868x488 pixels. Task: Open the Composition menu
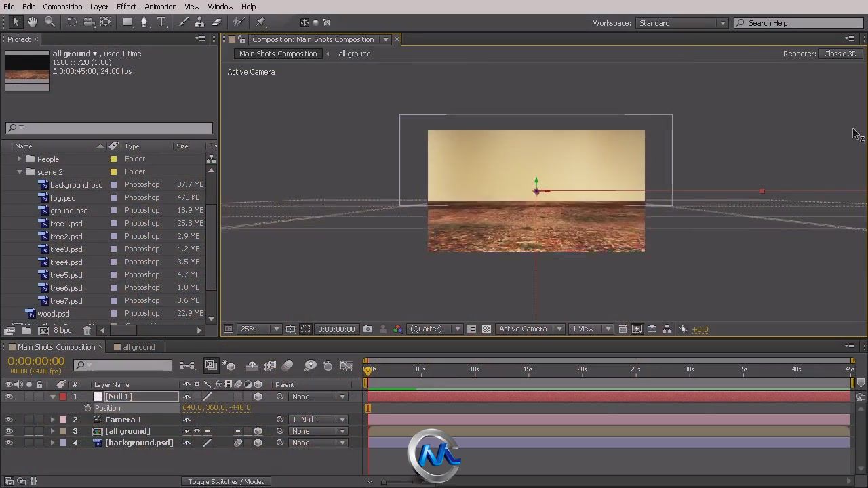tap(62, 7)
